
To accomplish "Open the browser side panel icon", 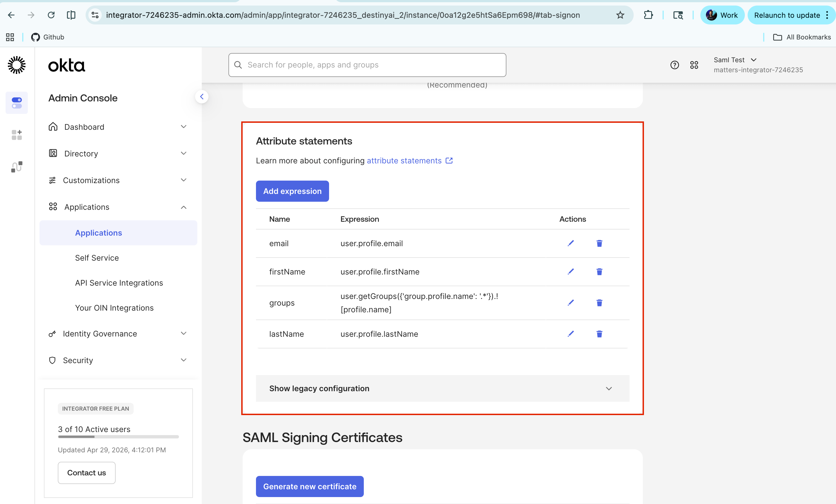I will coord(71,15).
